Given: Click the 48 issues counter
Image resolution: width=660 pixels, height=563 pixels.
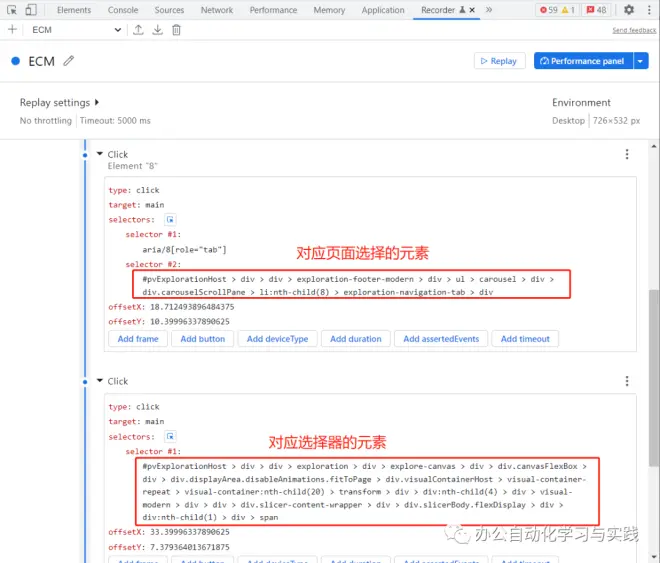Looking at the screenshot, I should pyautogui.click(x=596, y=10).
